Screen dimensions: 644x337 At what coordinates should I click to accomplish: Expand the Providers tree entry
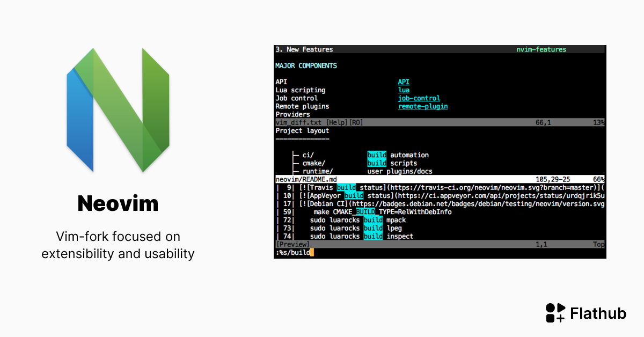click(x=292, y=114)
